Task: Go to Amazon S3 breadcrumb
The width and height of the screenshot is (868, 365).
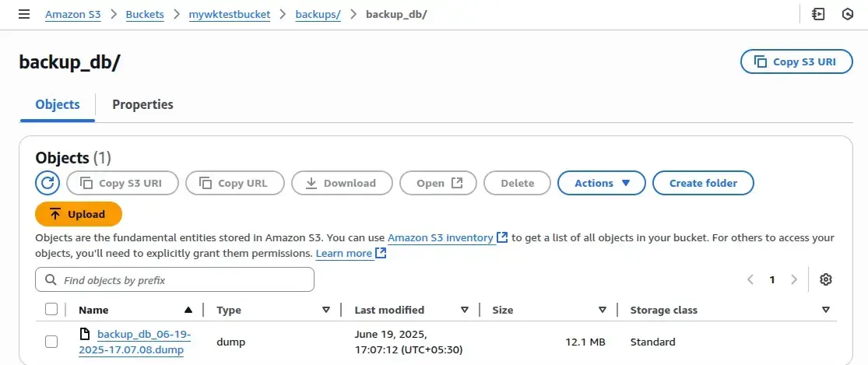Action: click(73, 14)
